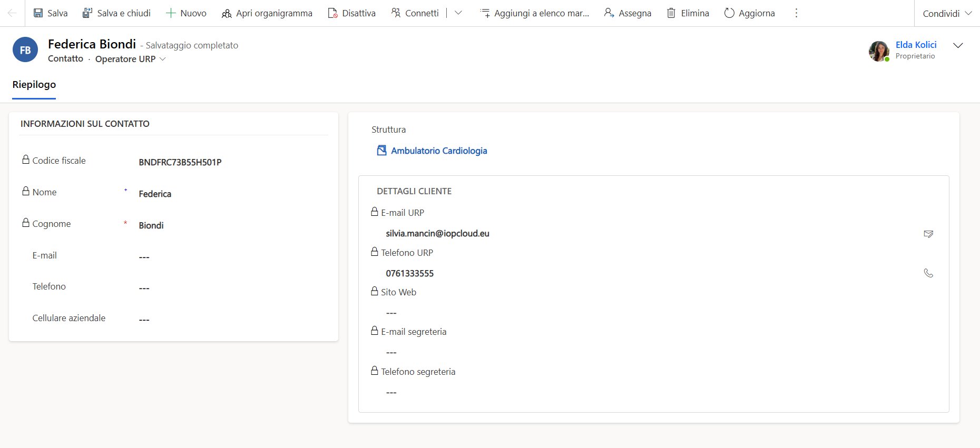The image size is (980, 448).
Task: Switch form using Operatore URP selector
Action: [130, 59]
